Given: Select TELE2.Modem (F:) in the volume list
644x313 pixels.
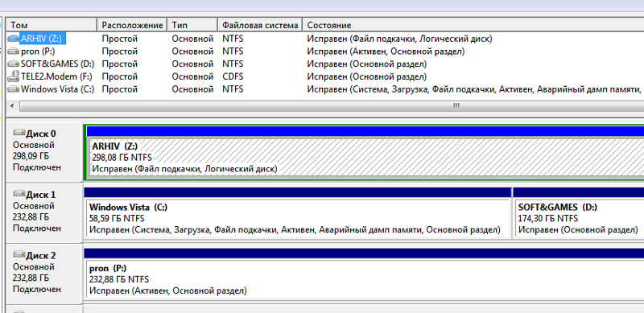Looking at the screenshot, I should point(56,76).
